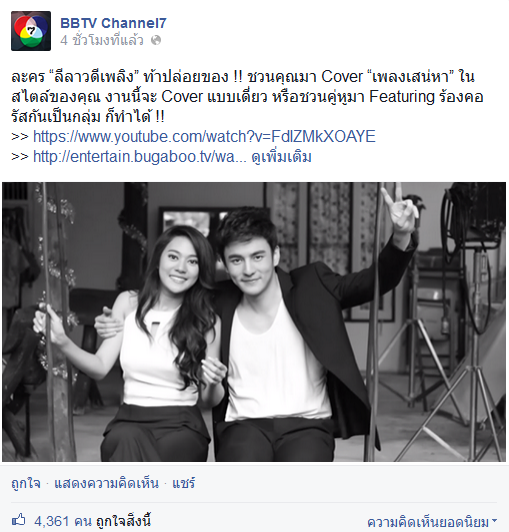Viewport: 509px width, 532px height.
Task: Open the entertain.bugaboo.tv link
Action: coord(140,157)
